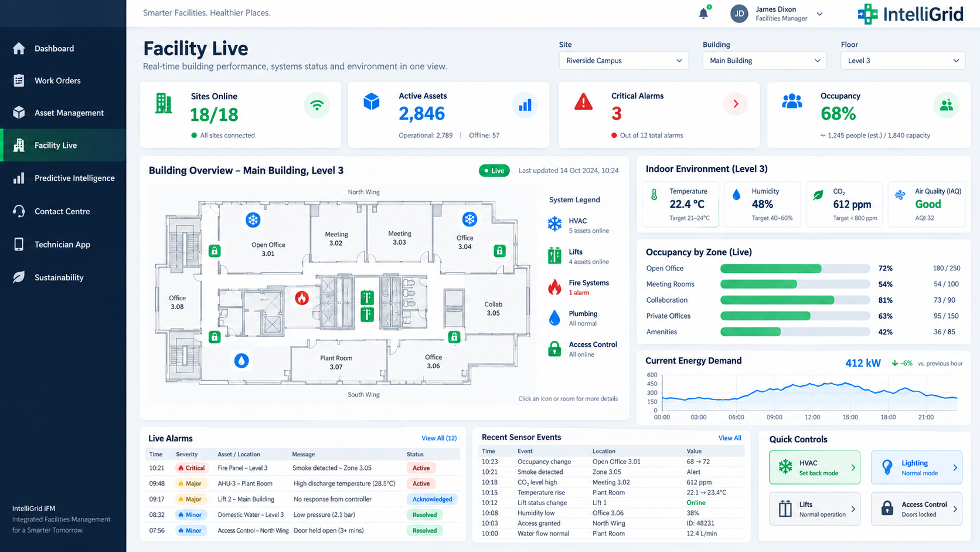This screenshot has height=552, width=980.
Task: Open the notifications bell
Action: click(x=704, y=13)
